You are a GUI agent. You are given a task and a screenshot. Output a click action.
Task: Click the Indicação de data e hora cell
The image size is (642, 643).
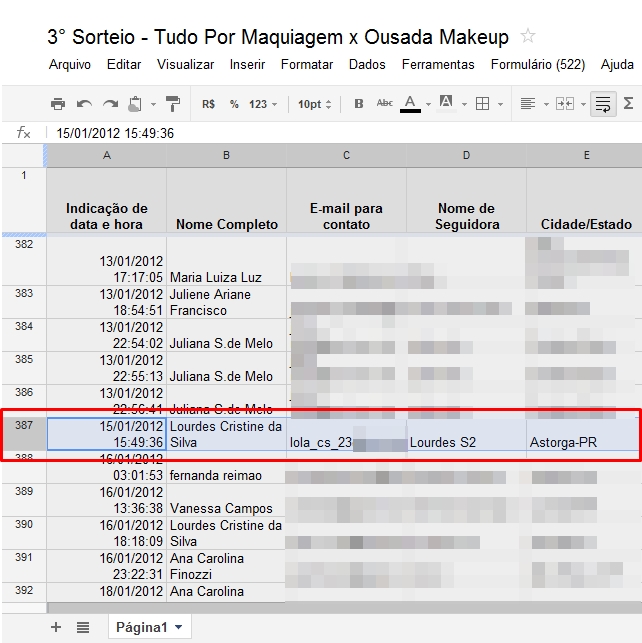107,201
